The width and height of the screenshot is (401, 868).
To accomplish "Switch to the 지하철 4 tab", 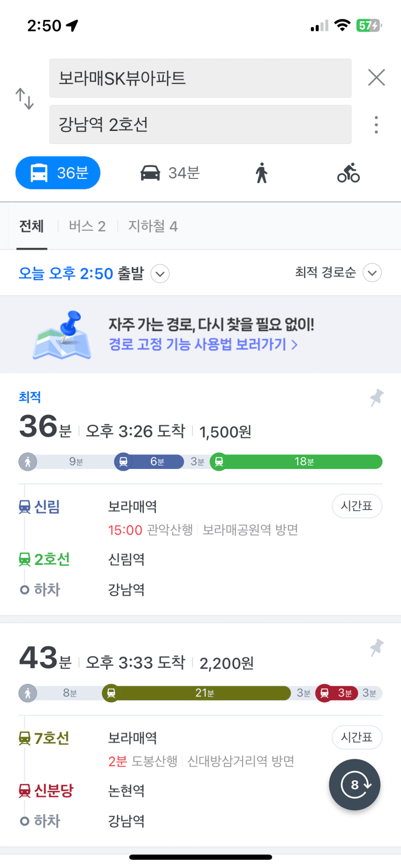I will coord(153,226).
